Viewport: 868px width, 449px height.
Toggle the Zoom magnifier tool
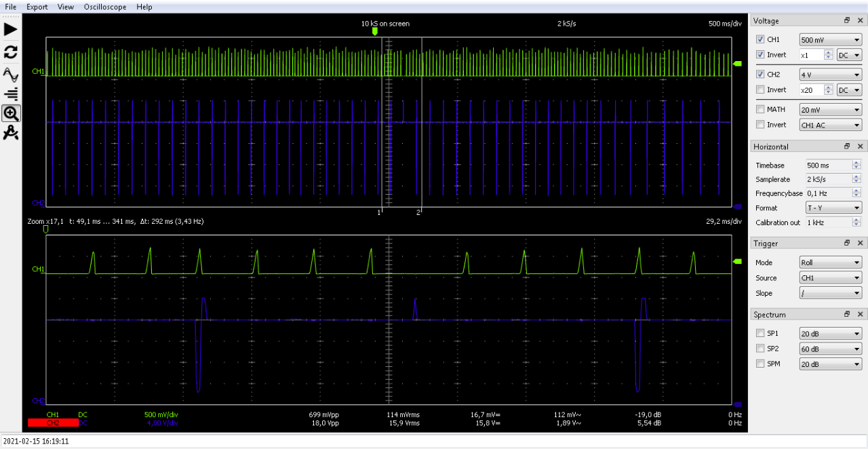coord(11,113)
